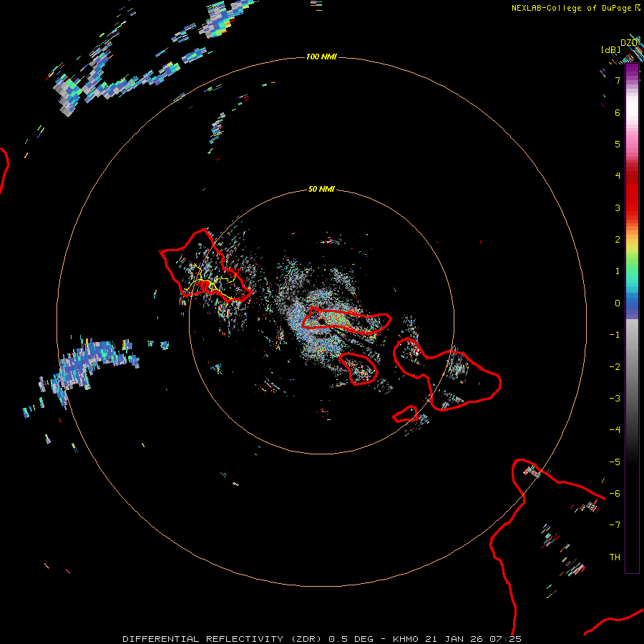644x644 pixels.
Task: Click the NEXLAB-College of DuPage credit text
Action: click(571, 8)
